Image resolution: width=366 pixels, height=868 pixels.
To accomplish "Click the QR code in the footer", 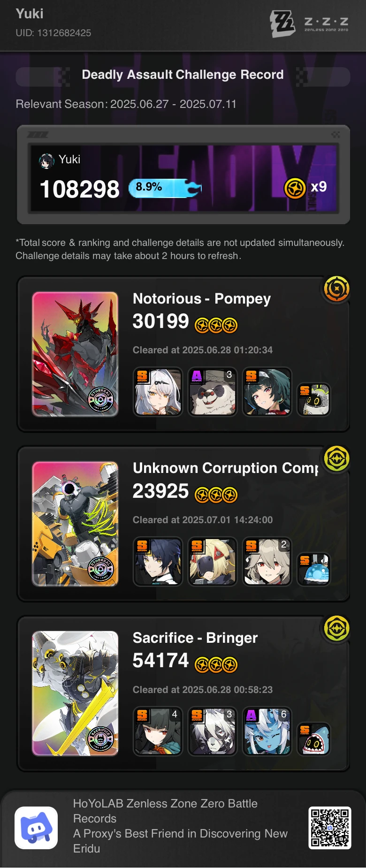I will pos(330,828).
